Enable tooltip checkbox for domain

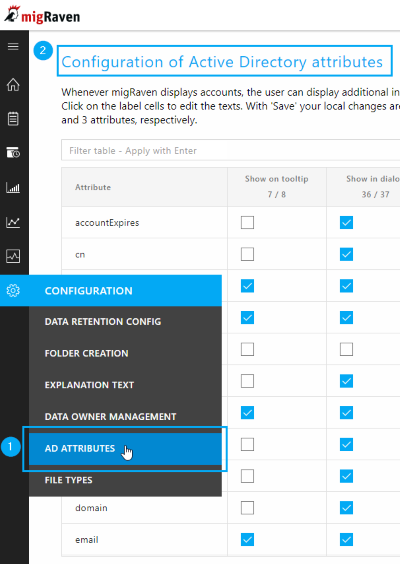click(x=247, y=508)
